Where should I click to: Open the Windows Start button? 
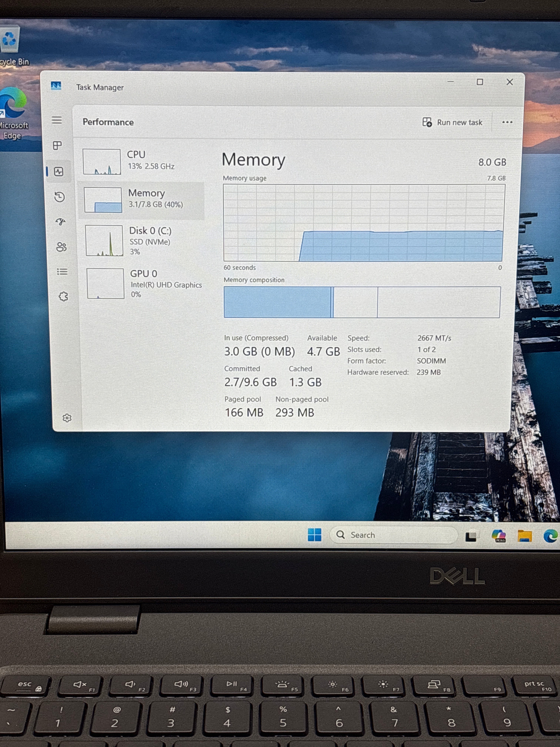(314, 535)
